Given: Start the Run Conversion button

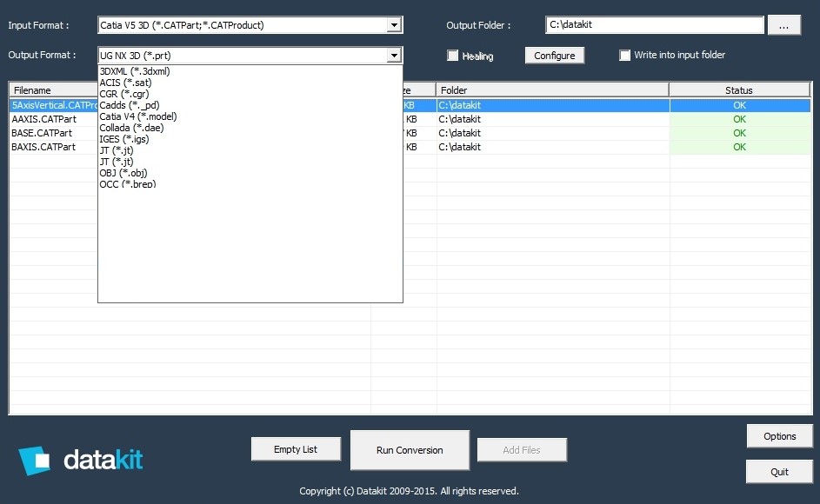Looking at the screenshot, I should pos(410,450).
